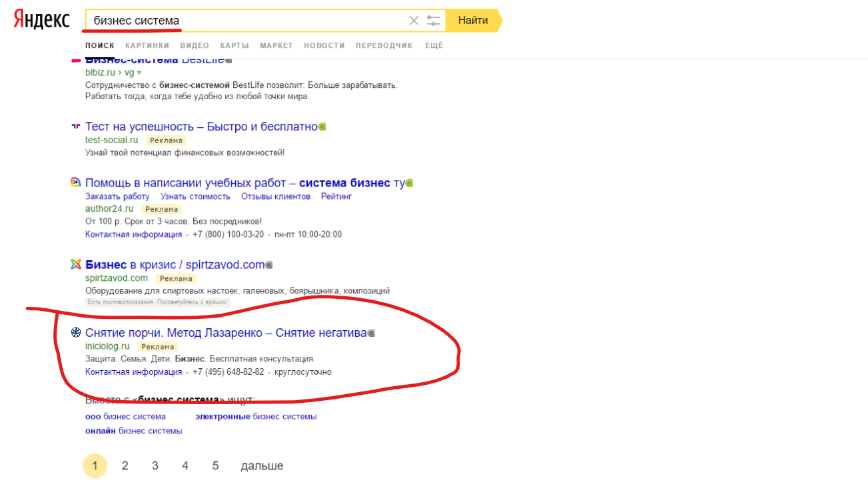Open Контактная информация for author24.ru

click(x=133, y=234)
